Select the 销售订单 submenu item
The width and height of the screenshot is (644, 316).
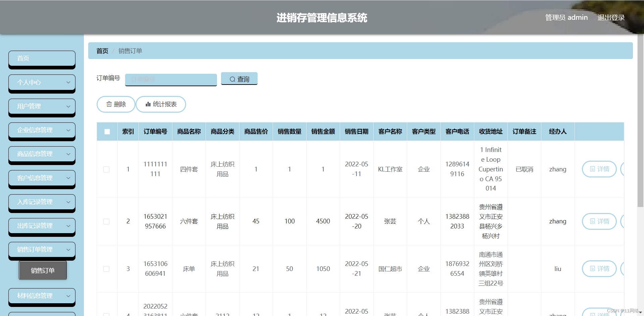[x=43, y=270]
